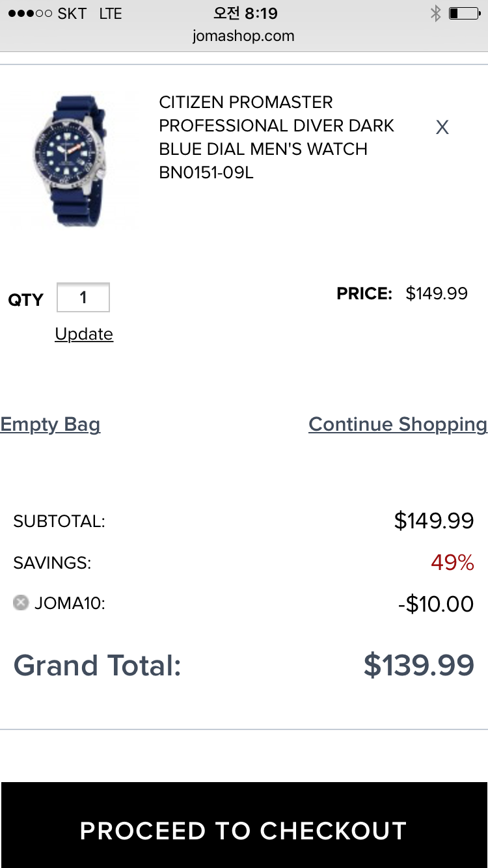Tap the LTE network indicator
Image resolution: width=488 pixels, height=868 pixels.
click(x=111, y=14)
